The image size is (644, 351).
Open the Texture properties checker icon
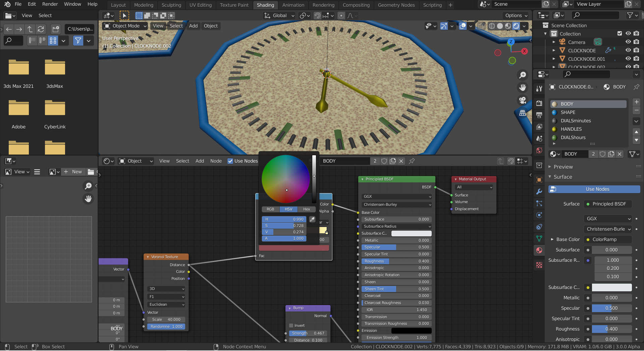(539, 265)
